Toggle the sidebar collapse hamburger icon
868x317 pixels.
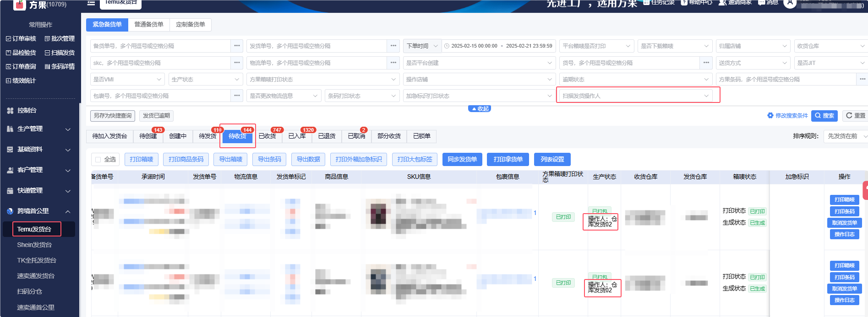point(91,3)
